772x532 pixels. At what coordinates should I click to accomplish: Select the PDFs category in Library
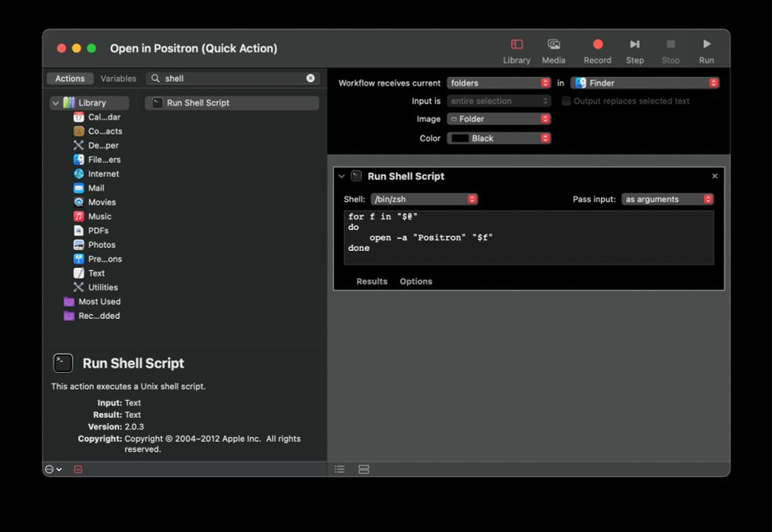(x=91, y=231)
